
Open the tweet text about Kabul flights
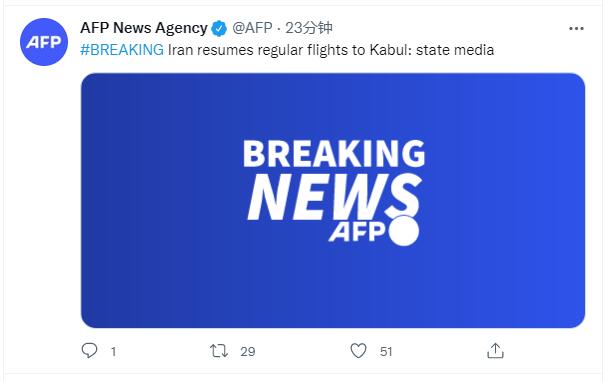click(331, 50)
